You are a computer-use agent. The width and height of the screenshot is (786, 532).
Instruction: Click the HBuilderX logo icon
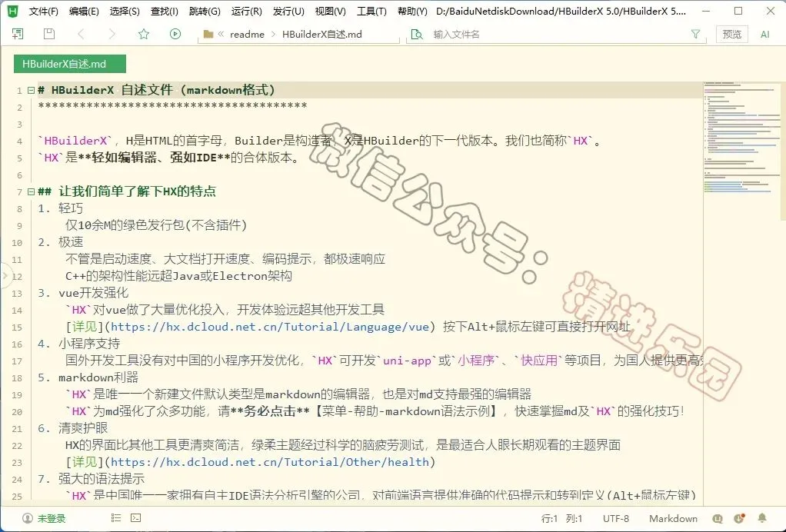click(x=12, y=11)
